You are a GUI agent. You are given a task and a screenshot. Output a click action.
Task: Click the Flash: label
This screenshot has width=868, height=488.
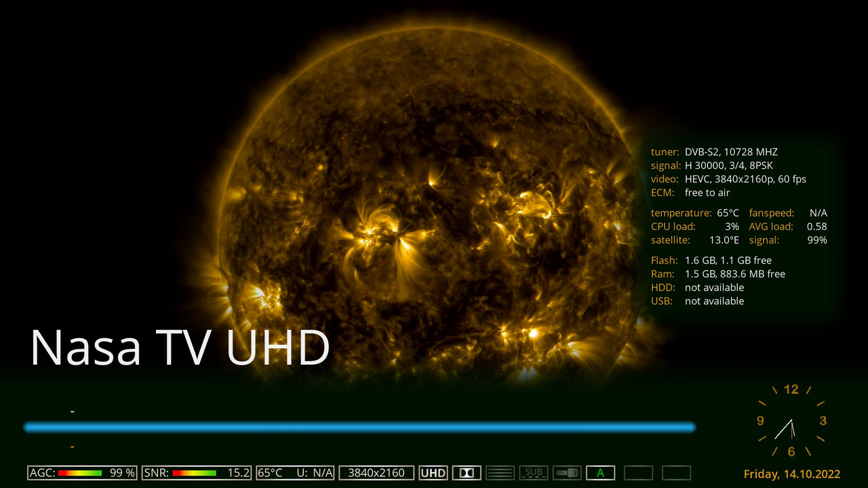coord(664,260)
